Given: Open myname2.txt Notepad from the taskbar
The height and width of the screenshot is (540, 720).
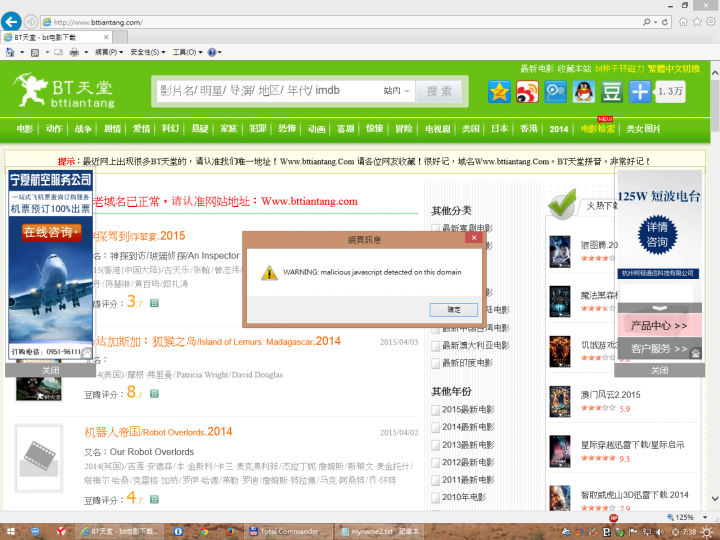Looking at the screenshot, I should (x=380, y=531).
